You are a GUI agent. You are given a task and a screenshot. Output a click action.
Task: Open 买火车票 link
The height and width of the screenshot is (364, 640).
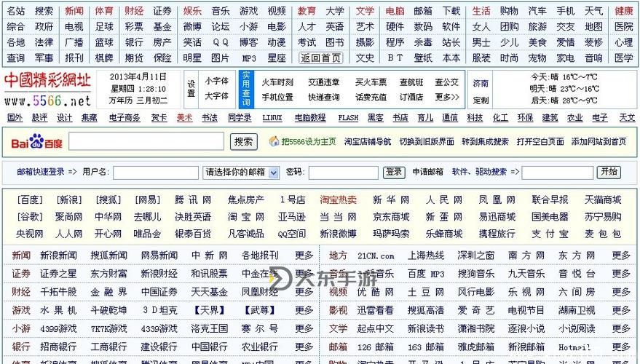tap(371, 82)
